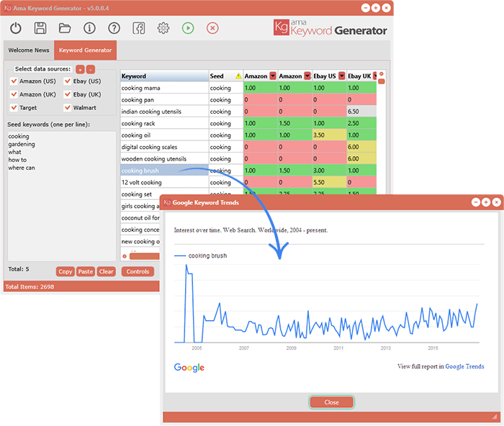Viewport: 504px width, 426px height.
Task: Open second Amazon column filter dropdown
Action: [x=307, y=76]
